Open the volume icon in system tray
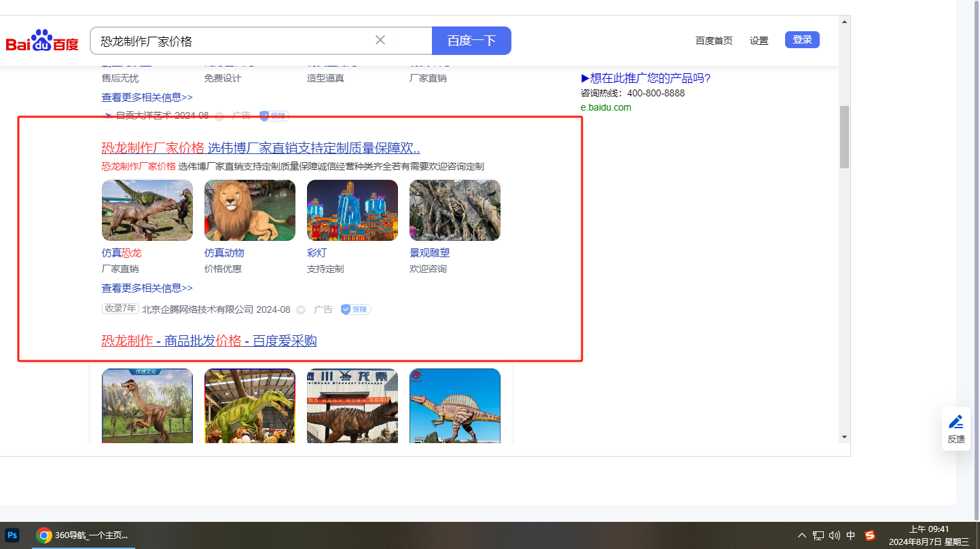The width and height of the screenshot is (980, 549). pyautogui.click(x=835, y=535)
